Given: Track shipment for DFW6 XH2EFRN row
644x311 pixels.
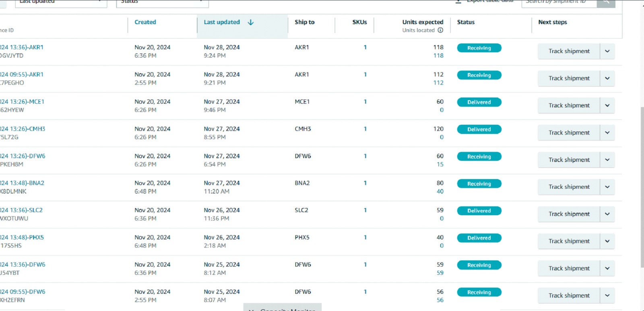Looking at the screenshot, I should (569, 296).
